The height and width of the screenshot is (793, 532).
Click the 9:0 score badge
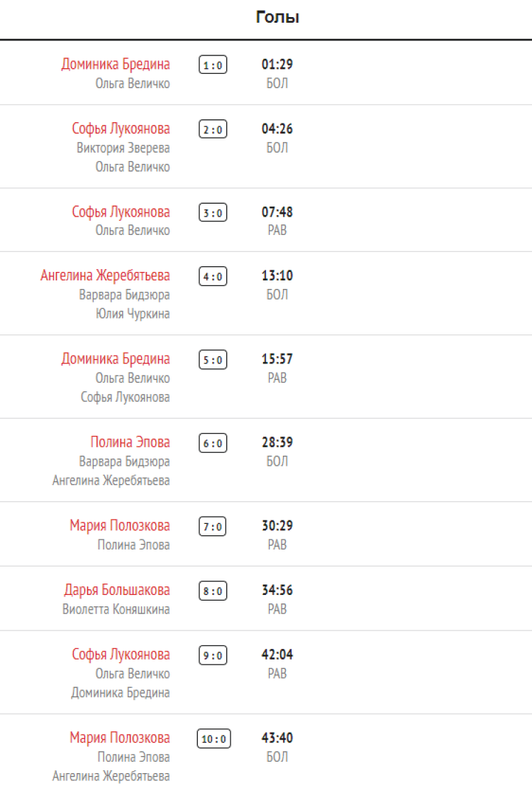(x=213, y=656)
